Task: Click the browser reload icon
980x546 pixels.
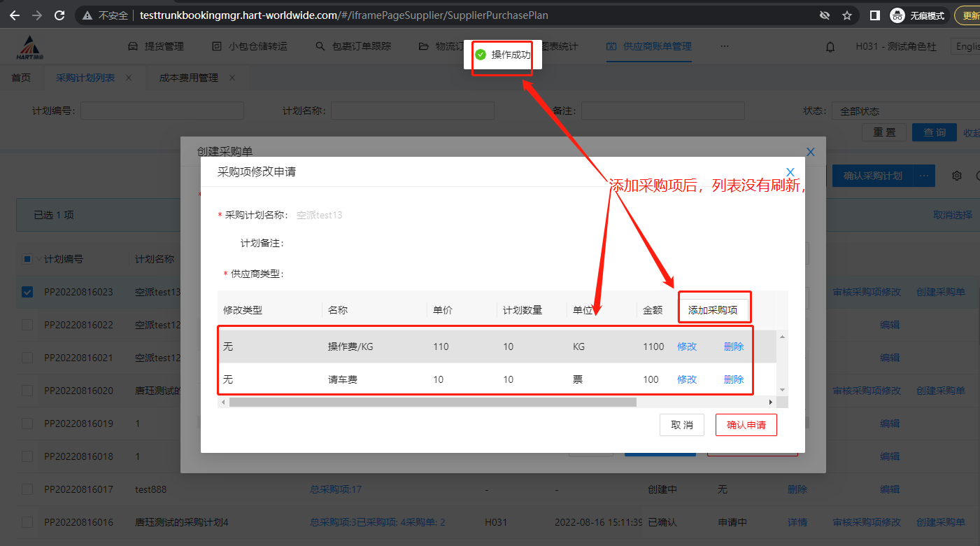Action: click(x=59, y=15)
